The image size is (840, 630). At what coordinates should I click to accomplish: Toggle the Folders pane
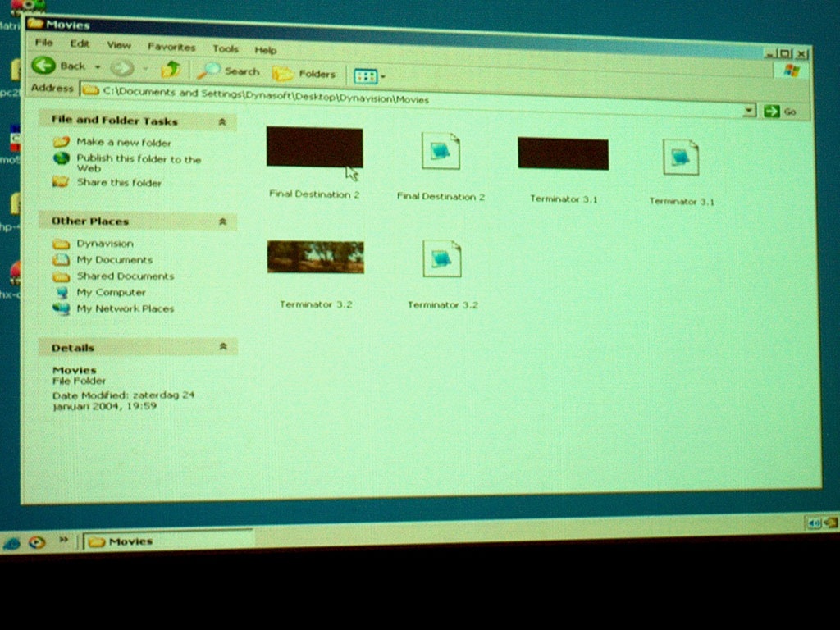tap(305, 73)
